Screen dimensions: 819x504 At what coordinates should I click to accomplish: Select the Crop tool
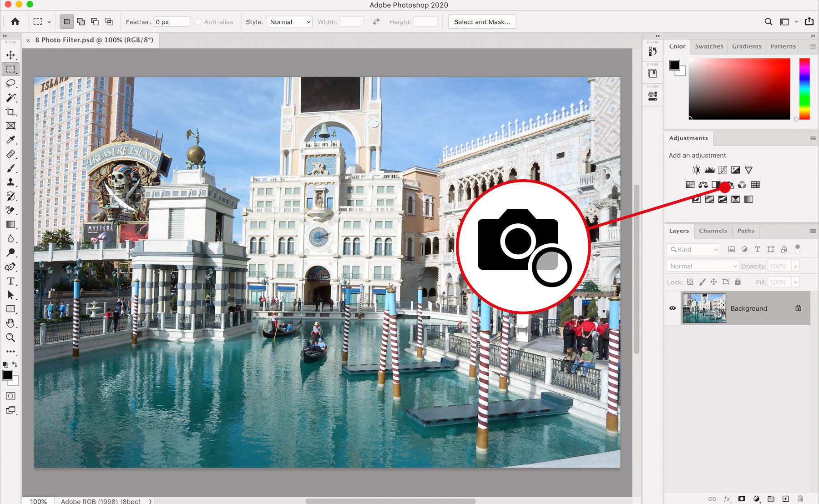point(10,111)
